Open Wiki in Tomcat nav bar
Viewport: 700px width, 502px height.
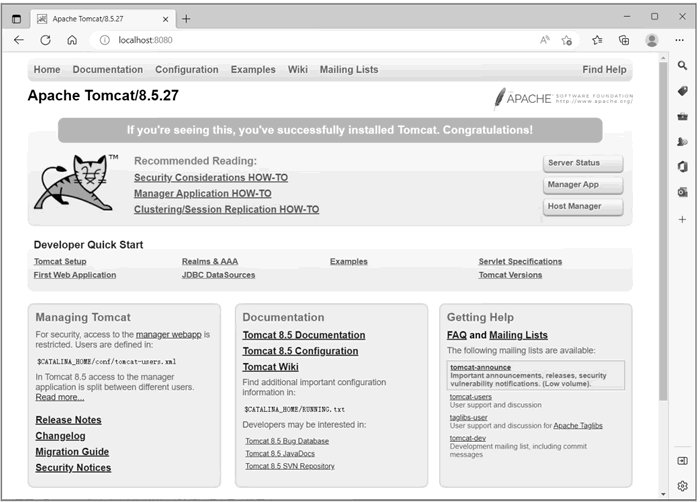pyautogui.click(x=297, y=70)
